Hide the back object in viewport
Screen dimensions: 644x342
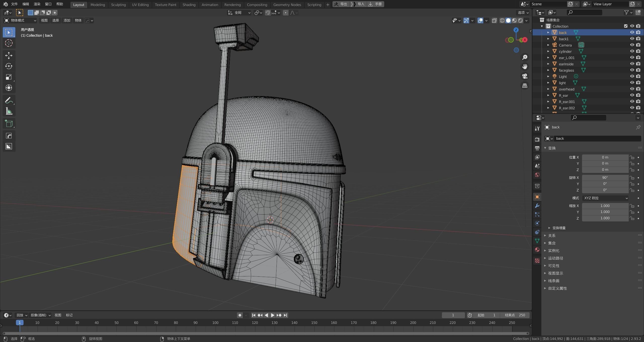pos(632,32)
